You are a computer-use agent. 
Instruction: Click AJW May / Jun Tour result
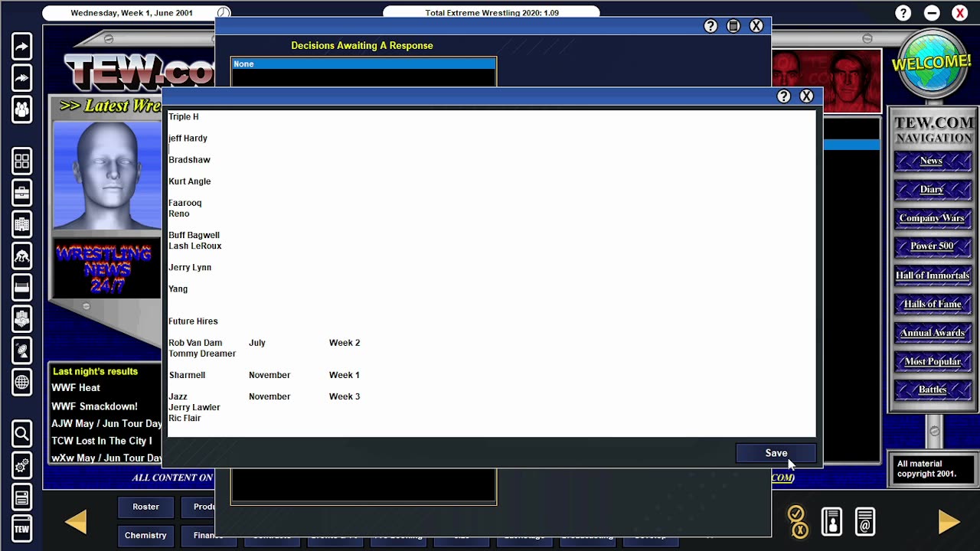[x=106, y=423]
